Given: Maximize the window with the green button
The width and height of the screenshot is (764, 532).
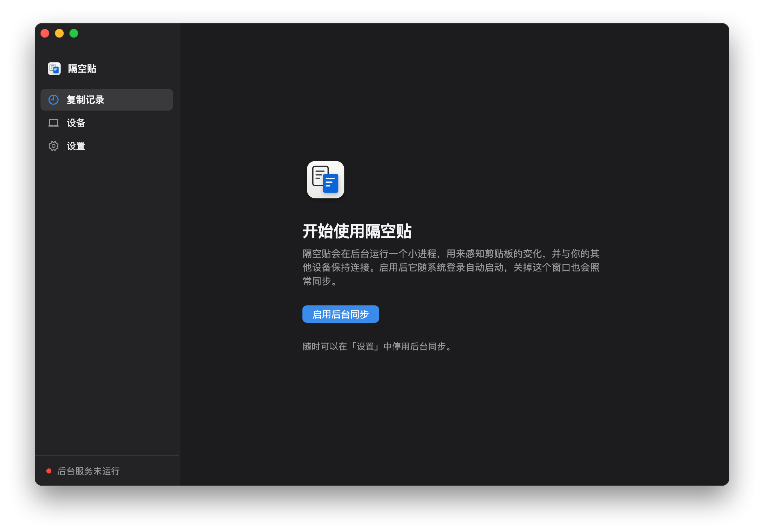Looking at the screenshot, I should pyautogui.click(x=74, y=33).
